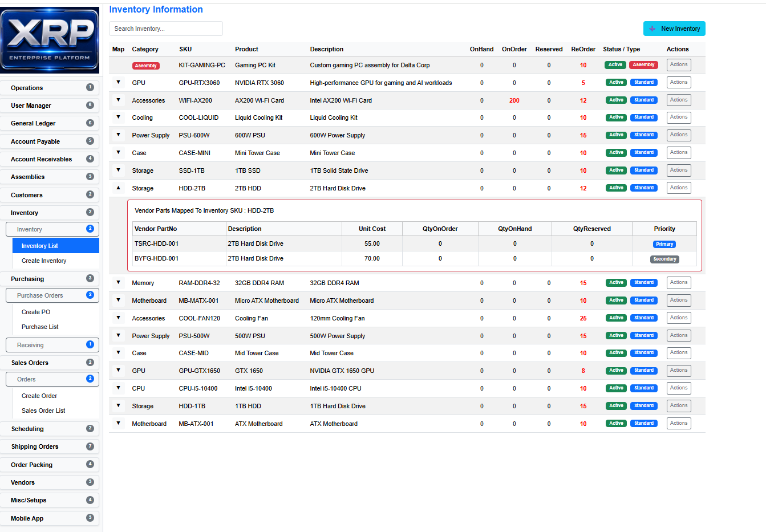The height and width of the screenshot is (532, 766).
Task: Open the Account Receivables menu
Action: point(50,159)
